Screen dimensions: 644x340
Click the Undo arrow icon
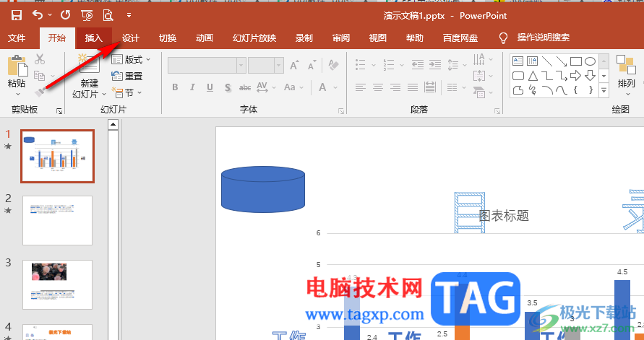pyautogui.click(x=38, y=15)
